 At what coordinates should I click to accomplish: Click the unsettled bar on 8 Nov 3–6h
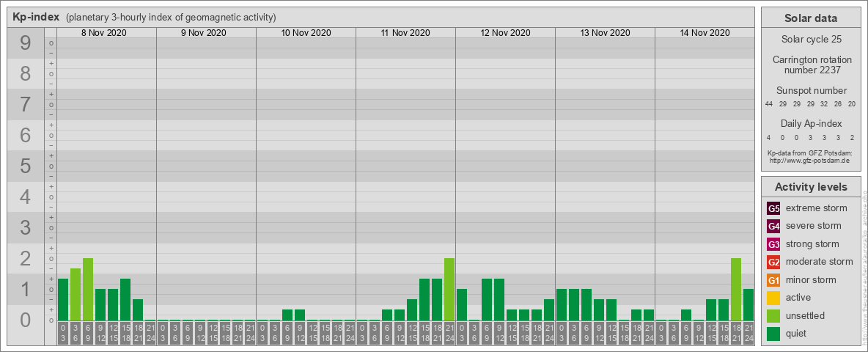[x=76, y=294]
